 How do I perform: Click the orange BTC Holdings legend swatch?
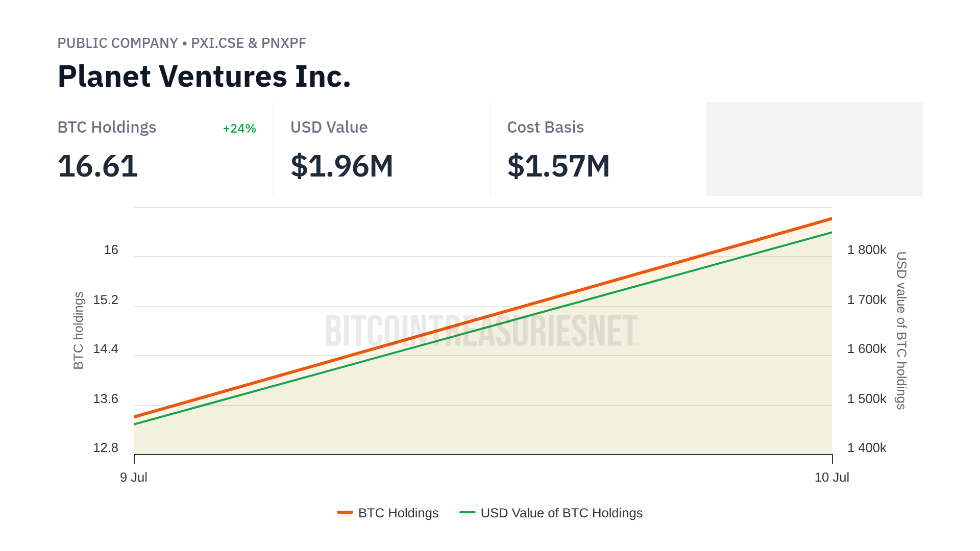click(345, 512)
